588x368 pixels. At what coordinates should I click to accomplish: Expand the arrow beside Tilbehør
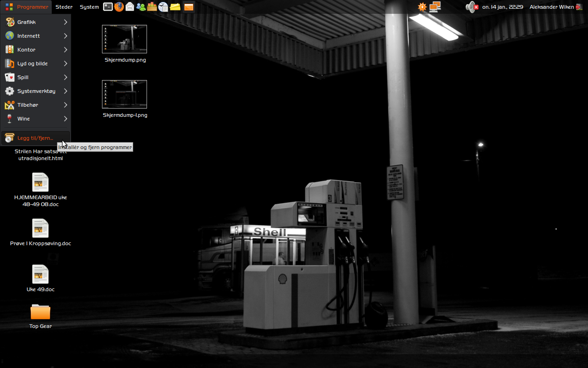click(x=66, y=105)
